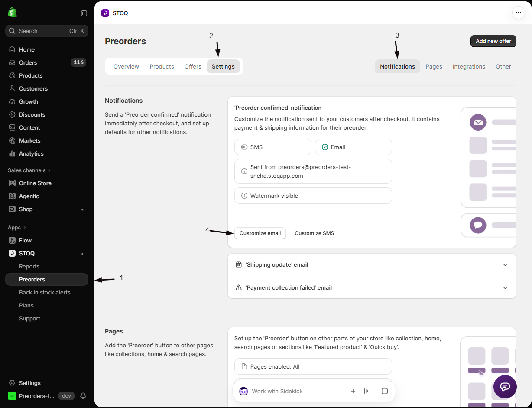Open the purple chat support bubble
This screenshot has height=408, width=532.
click(505, 387)
